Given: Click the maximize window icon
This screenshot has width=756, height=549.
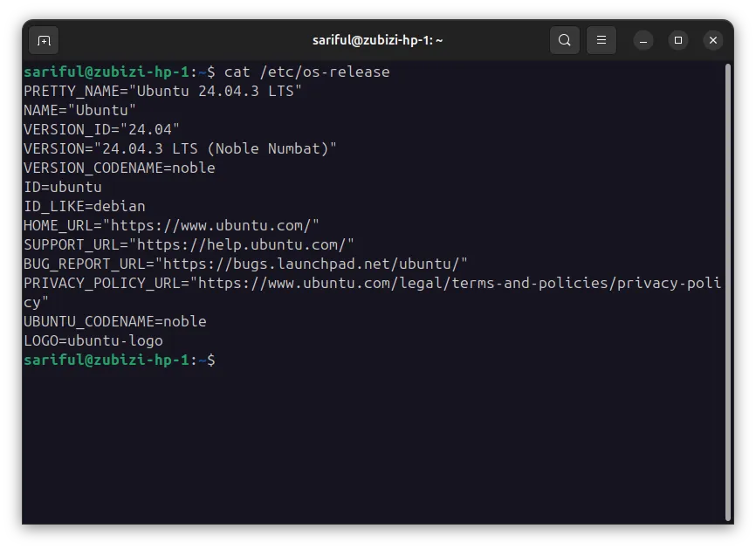Looking at the screenshot, I should pos(678,40).
